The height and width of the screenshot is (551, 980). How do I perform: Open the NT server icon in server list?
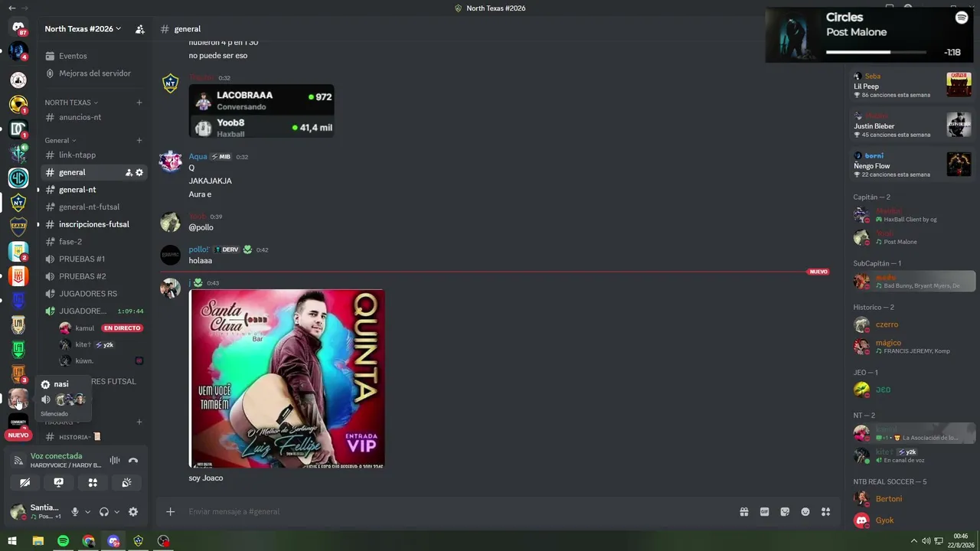coord(18,202)
